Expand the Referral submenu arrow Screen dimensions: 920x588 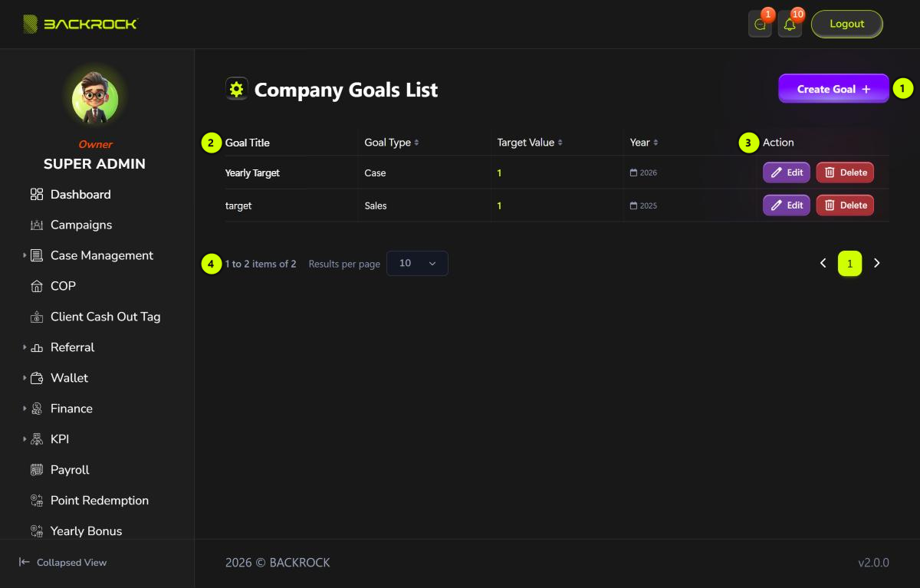[25, 347]
